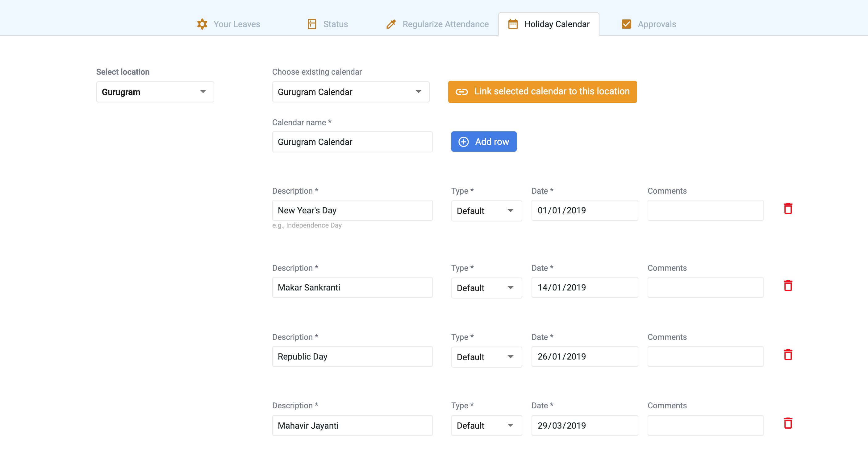868x457 pixels.
Task: Open the Select location dropdown
Action: tap(155, 92)
